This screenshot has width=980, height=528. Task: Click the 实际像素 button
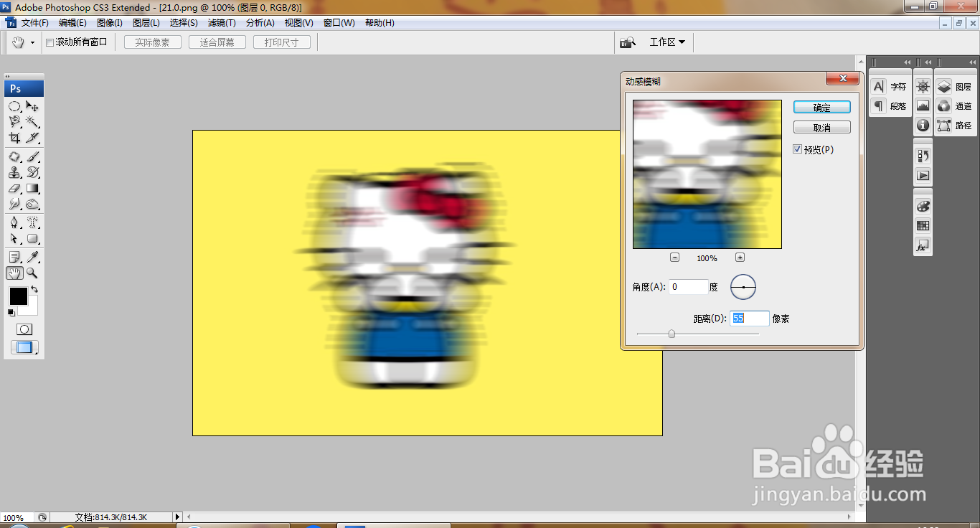[153, 42]
